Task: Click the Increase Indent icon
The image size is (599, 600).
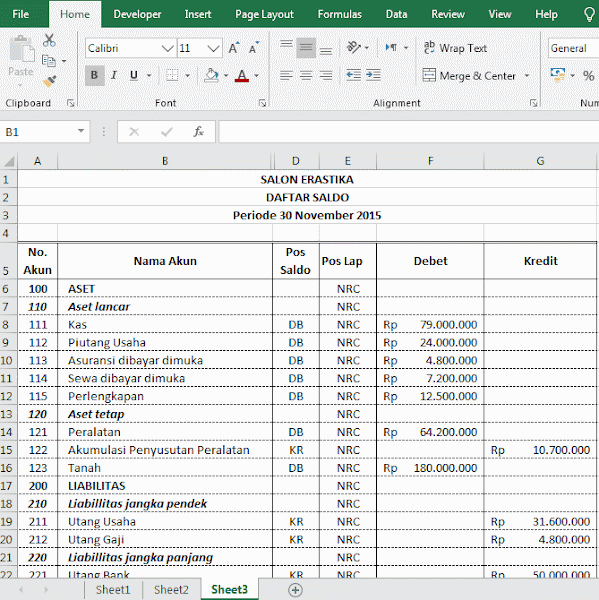Action: [373, 75]
